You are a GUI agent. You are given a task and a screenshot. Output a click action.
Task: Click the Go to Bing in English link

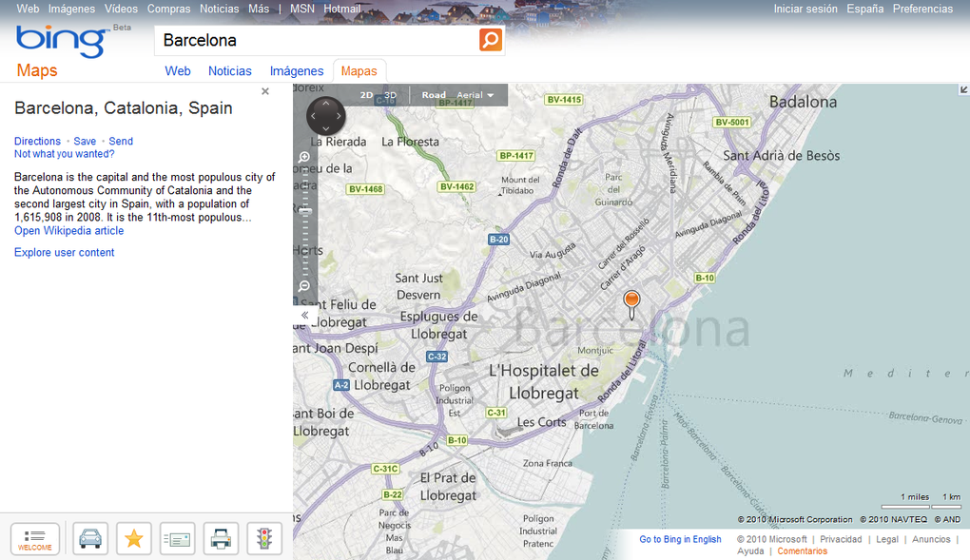click(x=680, y=539)
